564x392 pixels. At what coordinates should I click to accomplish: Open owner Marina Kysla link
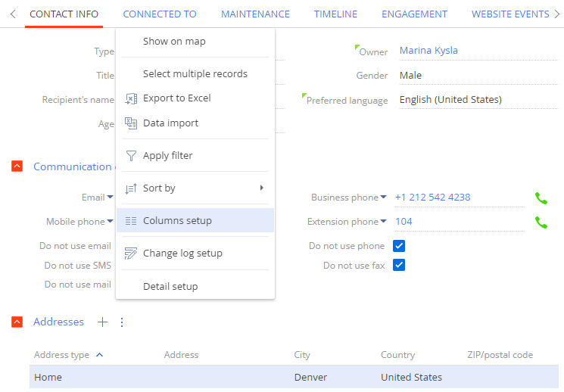click(x=428, y=51)
